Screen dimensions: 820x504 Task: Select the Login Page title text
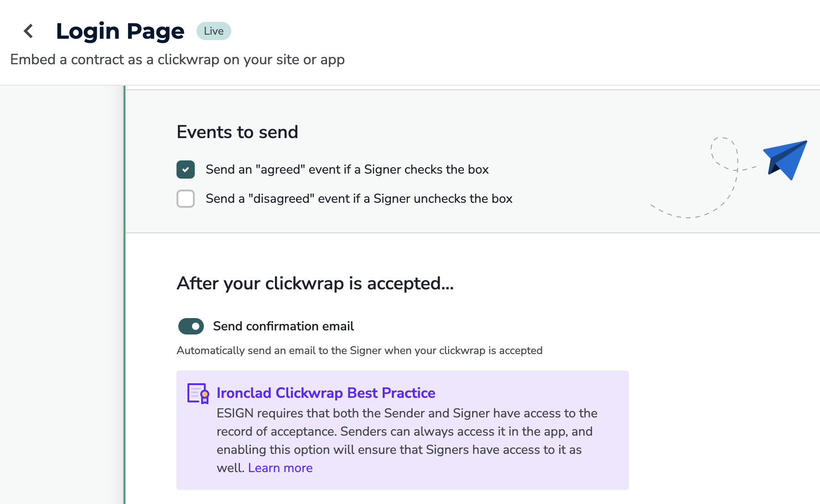(120, 31)
